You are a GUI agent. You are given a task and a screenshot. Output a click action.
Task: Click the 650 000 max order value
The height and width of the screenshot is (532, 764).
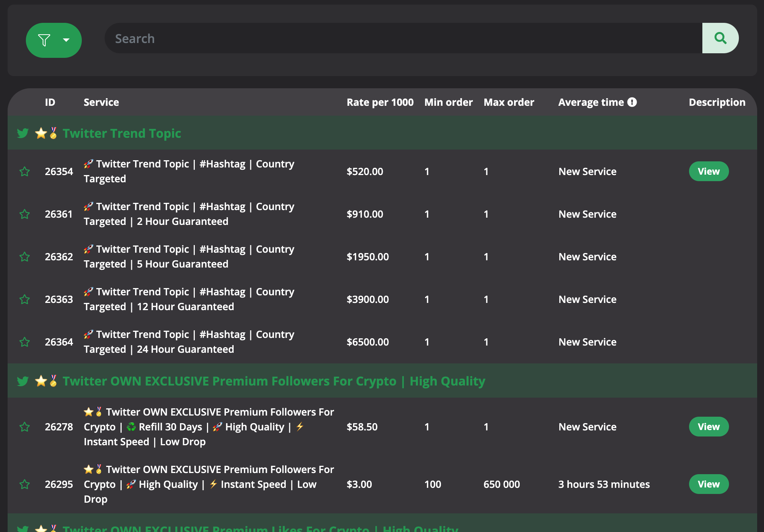point(501,484)
